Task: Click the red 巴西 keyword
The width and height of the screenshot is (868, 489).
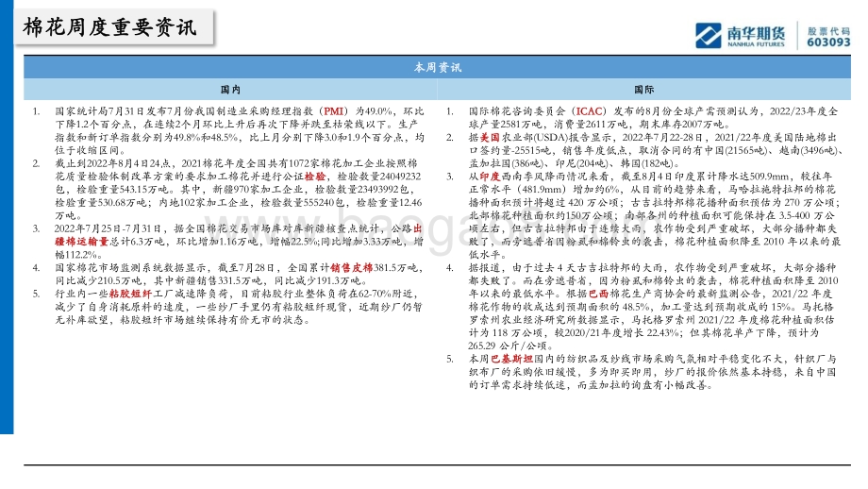Action: (x=598, y=294)
